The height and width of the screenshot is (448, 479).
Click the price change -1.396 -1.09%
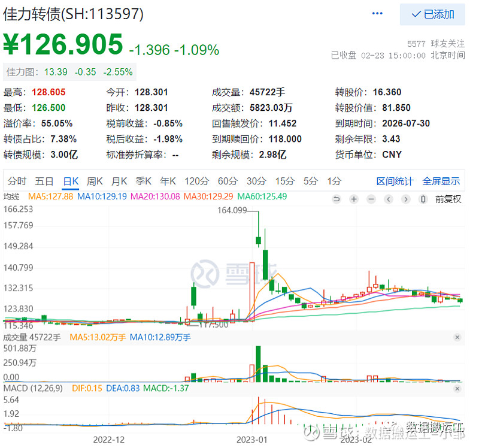coord(174,50)
